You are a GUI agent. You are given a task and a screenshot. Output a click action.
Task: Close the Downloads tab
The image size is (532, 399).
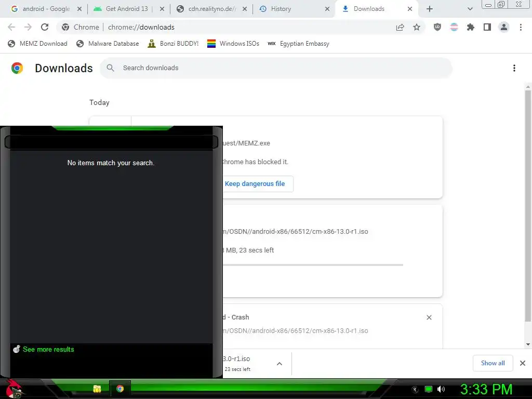click(x=410, y=9)
